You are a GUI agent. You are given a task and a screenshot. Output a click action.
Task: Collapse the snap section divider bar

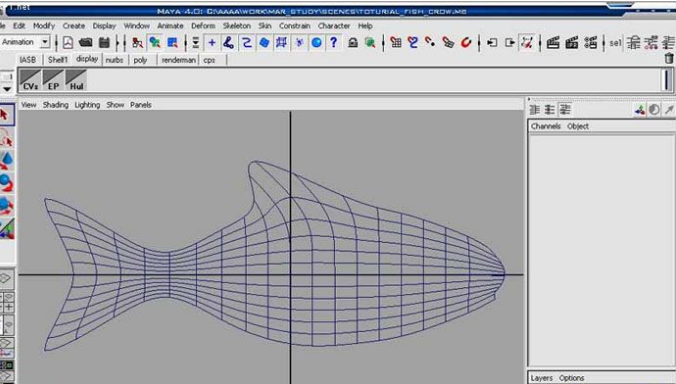383,43
